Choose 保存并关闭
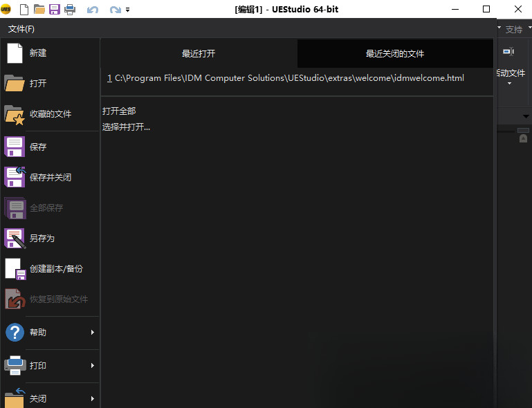 (50, 178)
